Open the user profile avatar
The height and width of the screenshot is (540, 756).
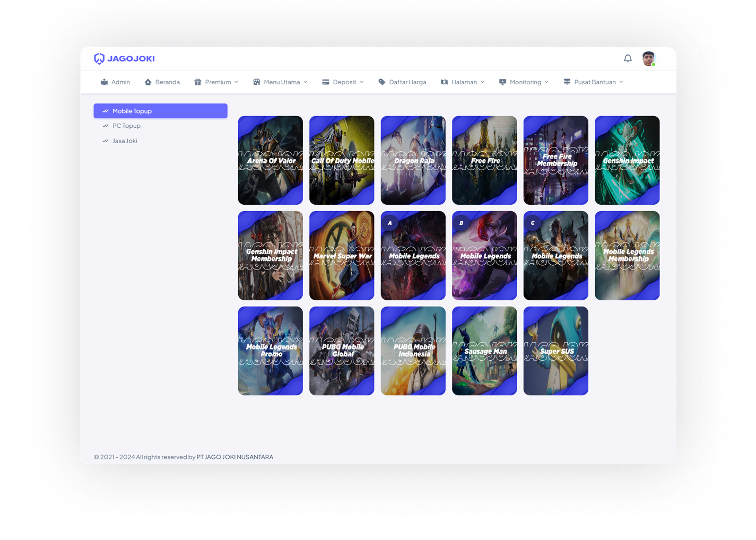pyautogui.click(x=648, y=58)
